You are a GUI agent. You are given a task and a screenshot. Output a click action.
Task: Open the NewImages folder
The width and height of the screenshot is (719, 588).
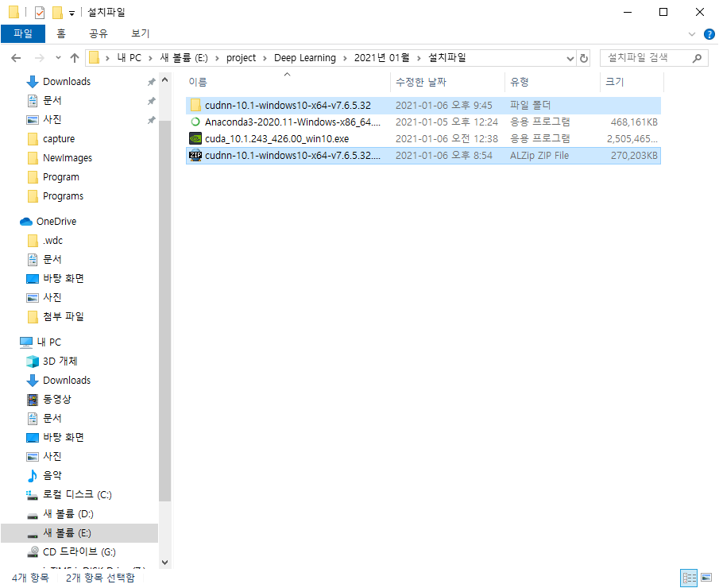pos(68,158)
